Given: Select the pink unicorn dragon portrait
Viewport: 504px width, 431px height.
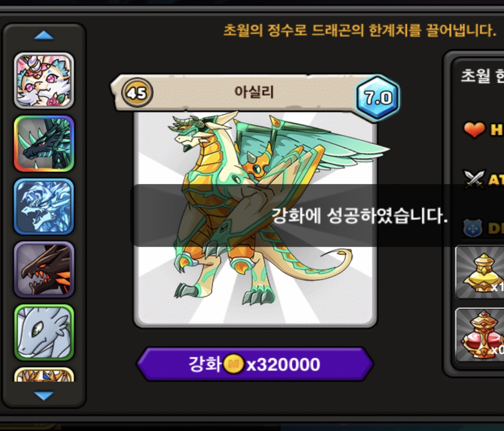Looking at the screenshot, I should (44, 81).
